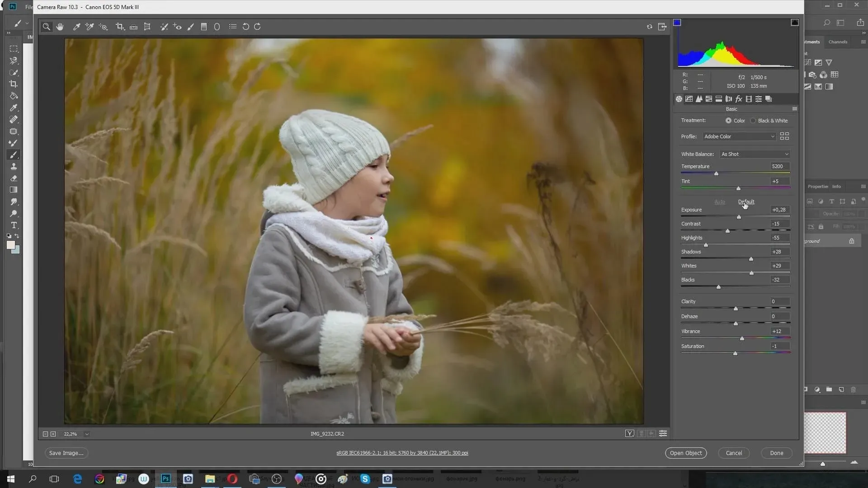This screenshot has height=488, width=868.
Task: Pick the Adjustment Brush tool
Action: click(191, 27)
